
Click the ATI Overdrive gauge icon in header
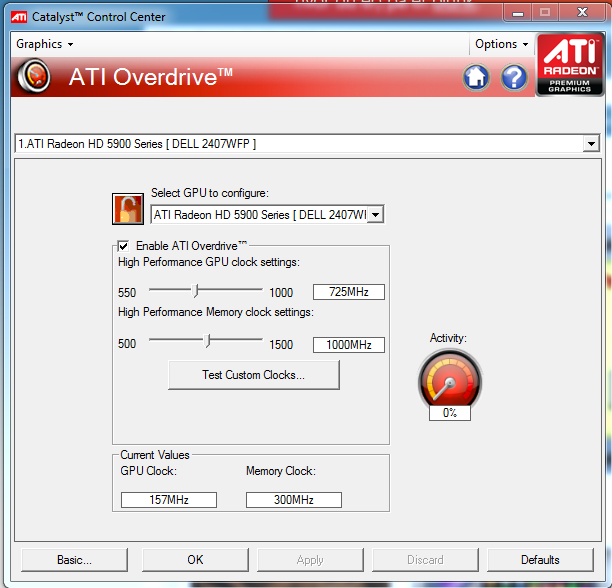pyautogui.click(x=34, y=76)
